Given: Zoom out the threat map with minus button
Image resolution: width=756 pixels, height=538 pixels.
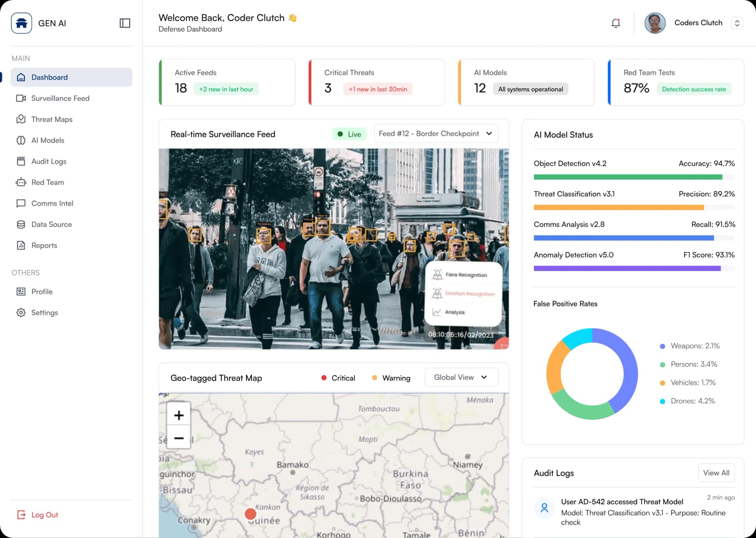Looking at the screenshot, I should 179,438.
